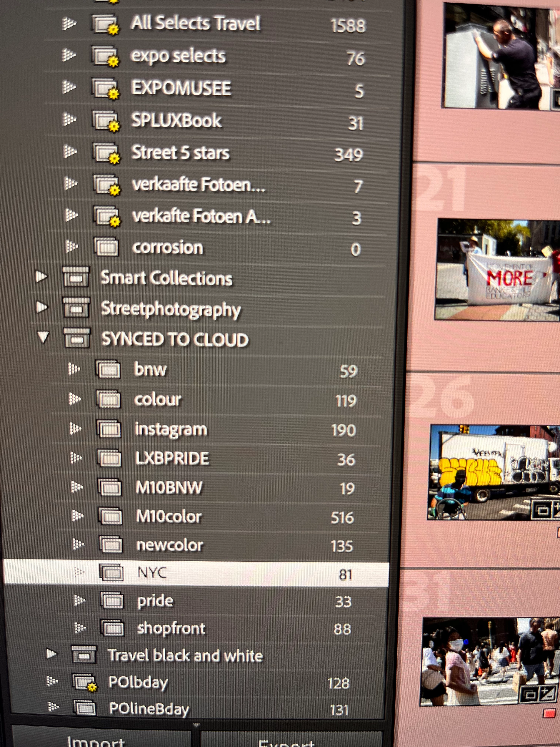Click the EXPOMUSEE smart collection gear icon
Image resolution: width=560 pixels, height=747 pixels.
(x=114, y=94)
